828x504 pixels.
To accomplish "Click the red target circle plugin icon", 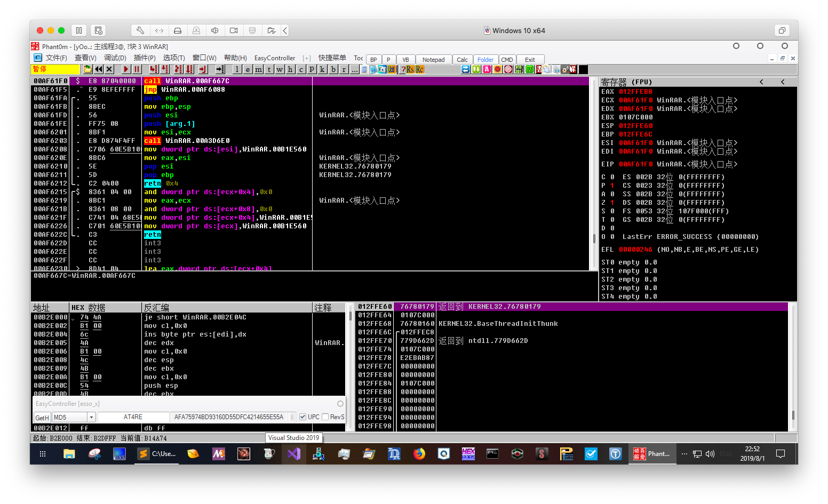I will pos(508,69).
